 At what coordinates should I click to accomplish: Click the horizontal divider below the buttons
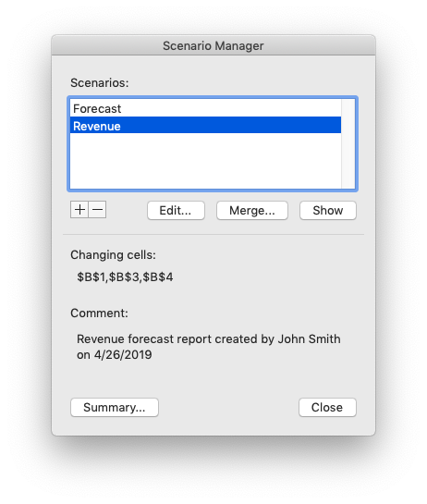(213, 235)
